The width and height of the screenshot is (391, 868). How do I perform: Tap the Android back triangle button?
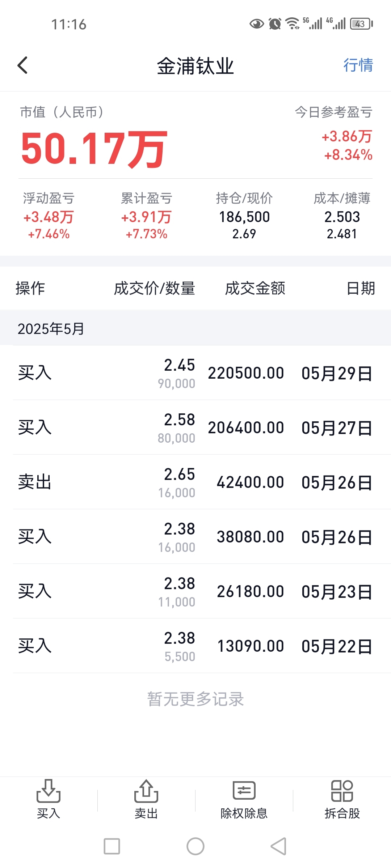pos(278,846)
